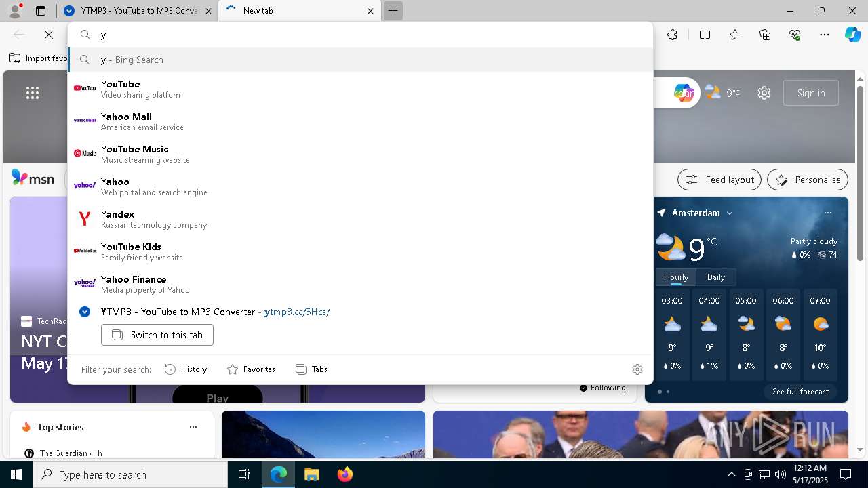868x488 pixels.
Task: Click the volume icon in system tray
Action: click(x=780, y=474)
